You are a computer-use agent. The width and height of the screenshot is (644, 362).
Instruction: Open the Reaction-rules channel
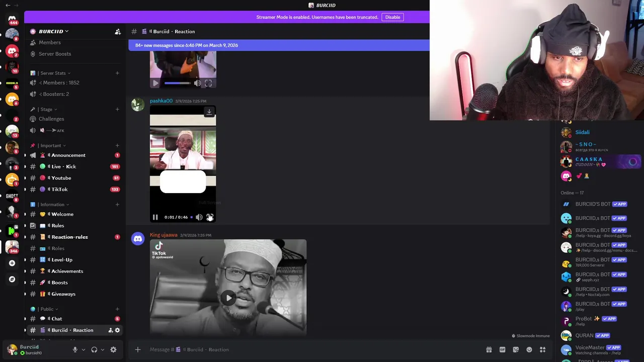[74, 237]
